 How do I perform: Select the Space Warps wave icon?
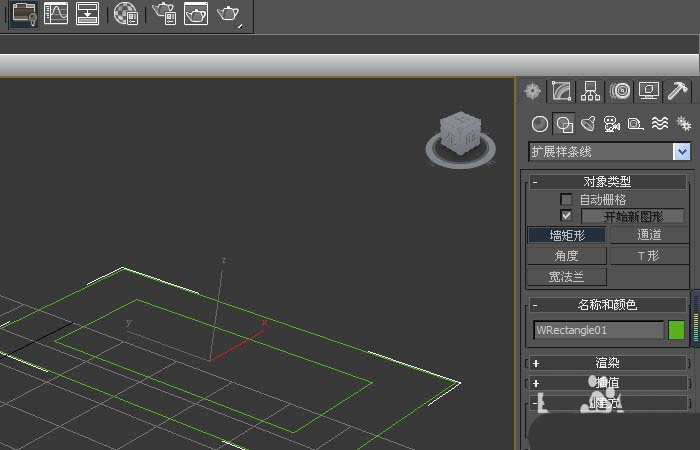[660, 124]
